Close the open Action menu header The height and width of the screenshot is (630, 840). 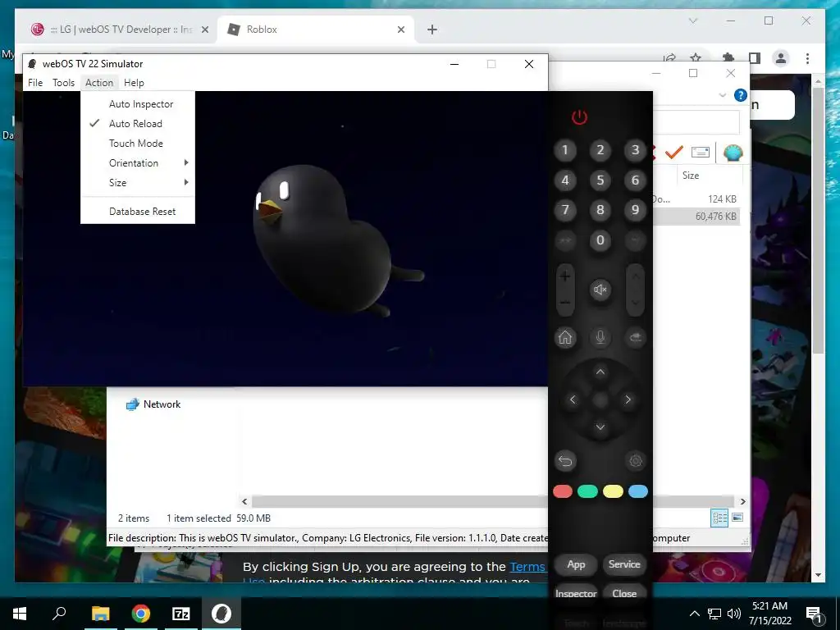99,83
